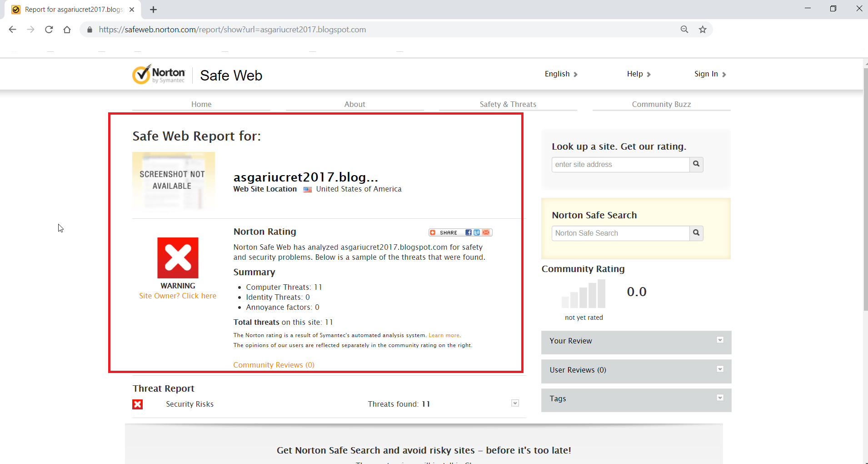
Task: Click the browser zoom magnifier icon
Action: click(x=684, y=30)
